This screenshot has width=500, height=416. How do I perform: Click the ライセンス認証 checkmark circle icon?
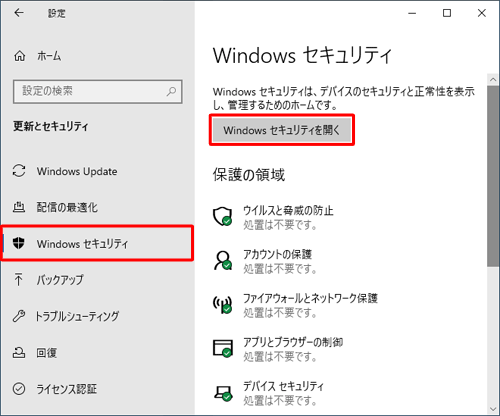[19, 388]
